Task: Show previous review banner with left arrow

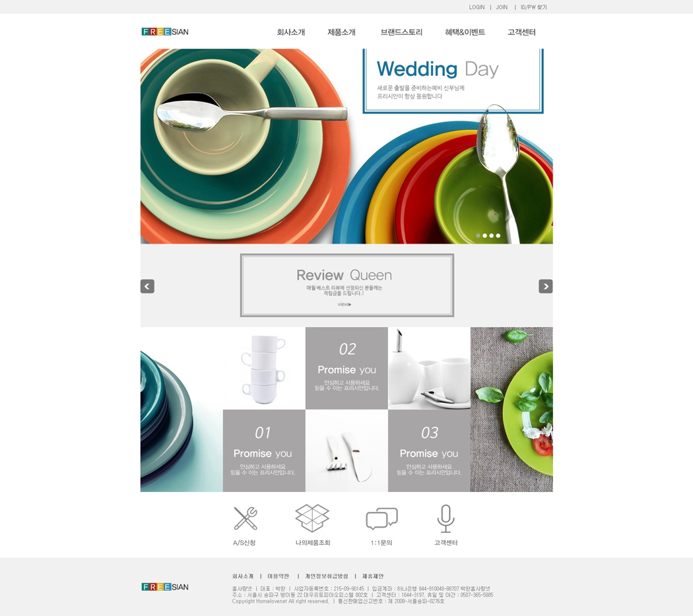Action: point(147,286)
